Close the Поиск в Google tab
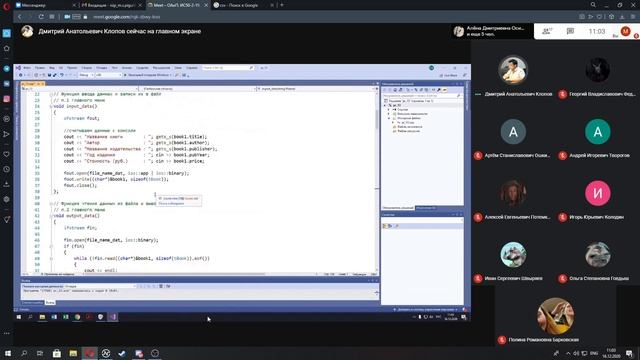 coord(272,5)
